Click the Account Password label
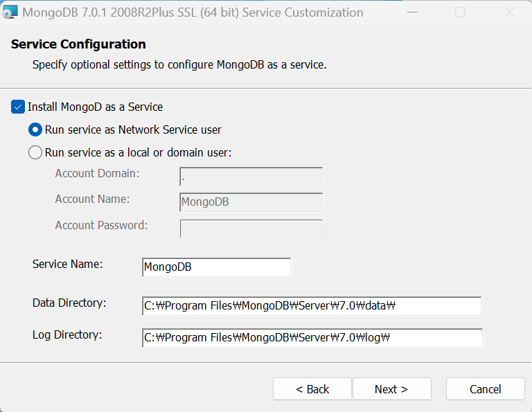The image size is (532, 412). 101,225
